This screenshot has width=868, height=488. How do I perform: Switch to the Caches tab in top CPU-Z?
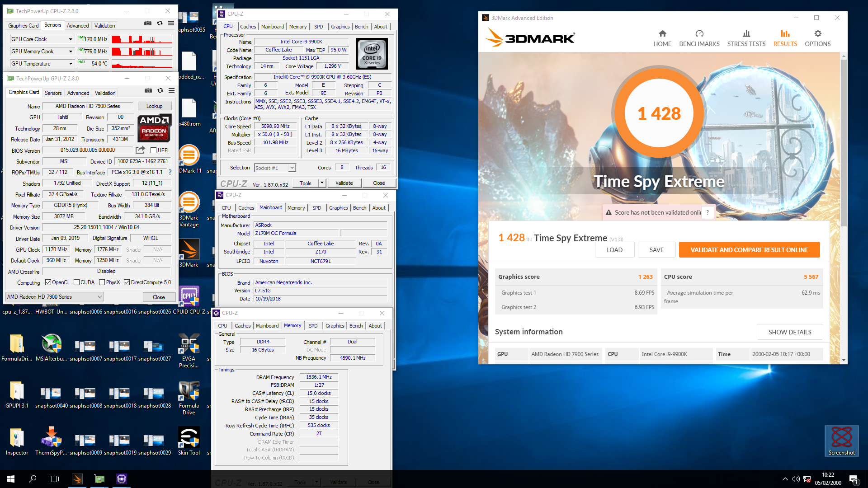[248, 27]
